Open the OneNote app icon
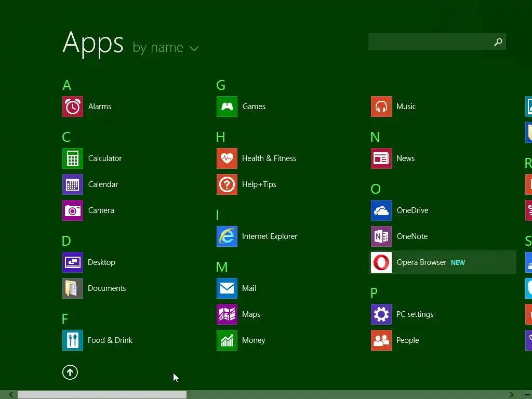 (x=381, y=236)
